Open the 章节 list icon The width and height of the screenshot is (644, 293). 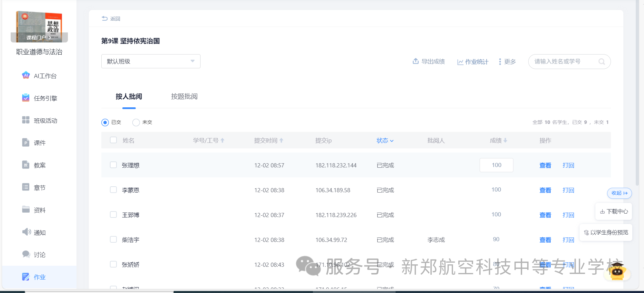click(x=26, y=187)
